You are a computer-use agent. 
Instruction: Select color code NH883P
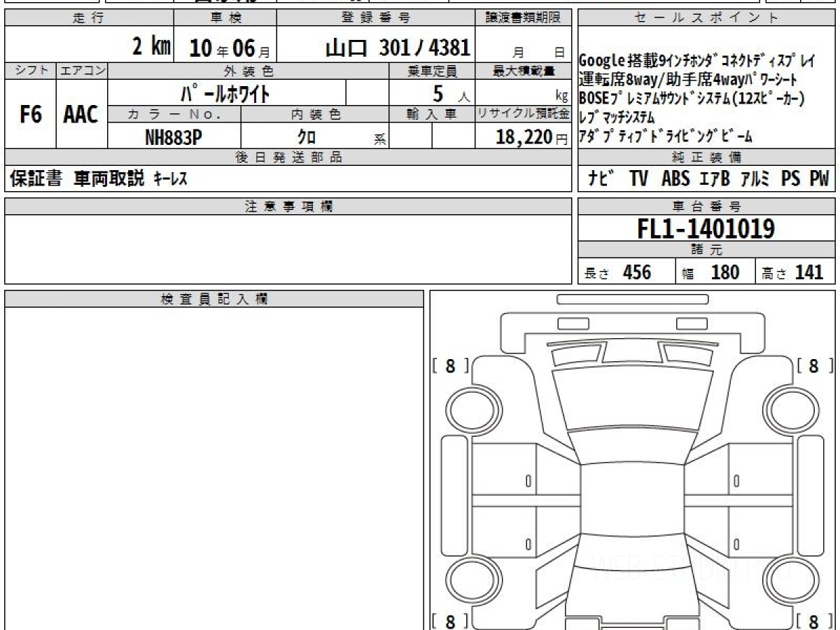point(174,137)
